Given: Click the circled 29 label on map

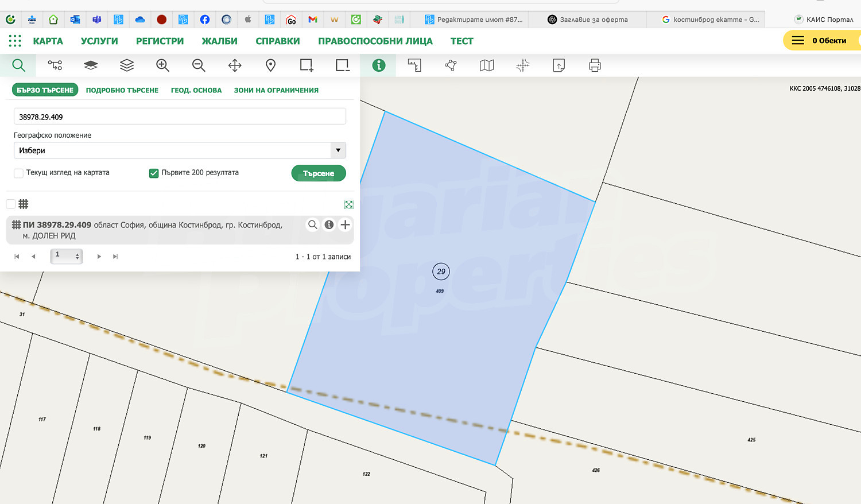Looking at the screenshot, I should (441, 272).
